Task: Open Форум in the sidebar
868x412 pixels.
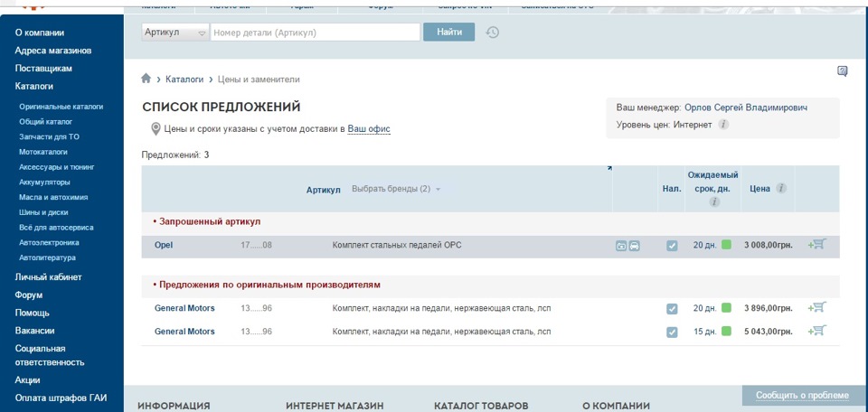Action: click(x=29, y=295)
